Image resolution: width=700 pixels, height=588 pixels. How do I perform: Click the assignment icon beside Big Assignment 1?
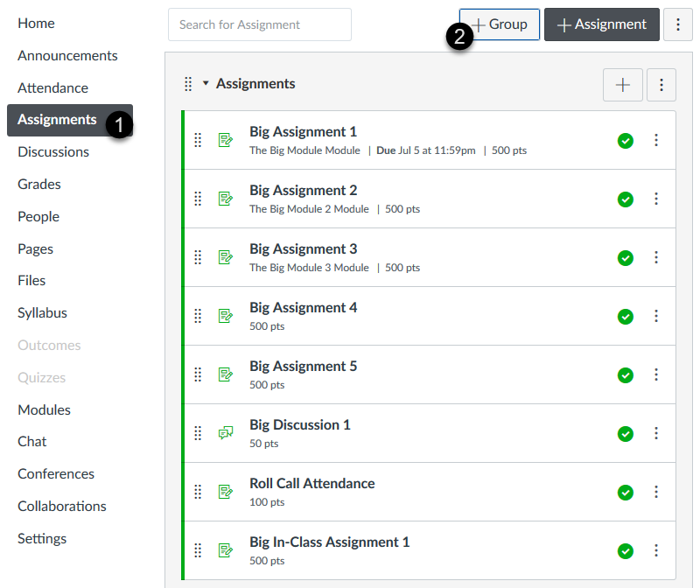[x=226, y=139]
